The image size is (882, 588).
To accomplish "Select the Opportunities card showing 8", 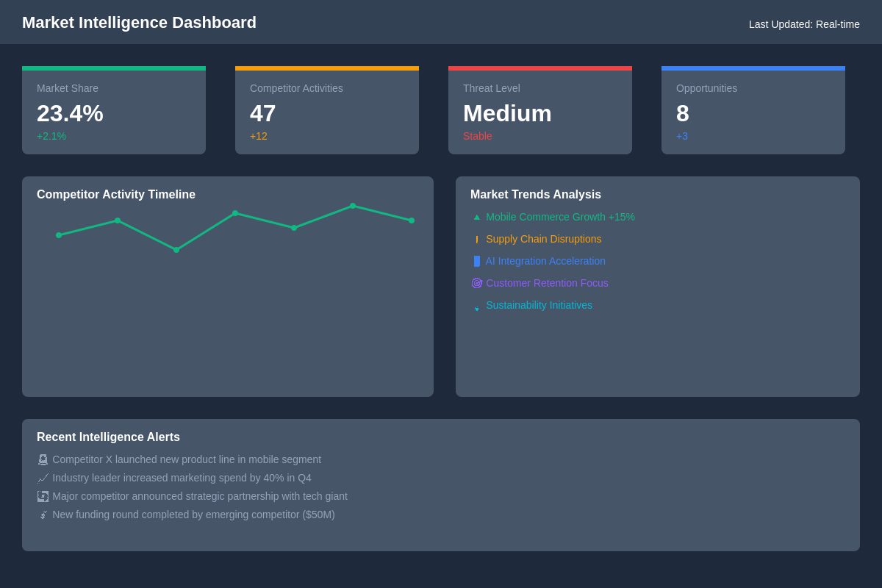I will (753, 112).
